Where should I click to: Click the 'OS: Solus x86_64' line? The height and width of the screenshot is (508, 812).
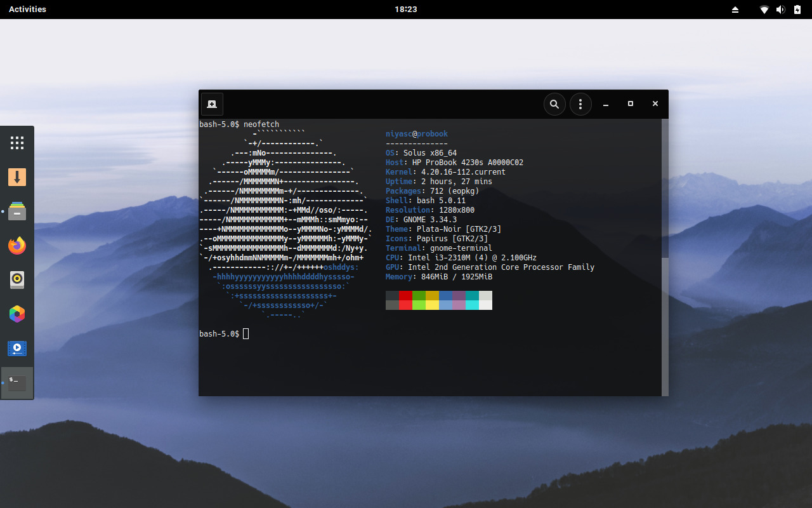click(x=421, y=153)
